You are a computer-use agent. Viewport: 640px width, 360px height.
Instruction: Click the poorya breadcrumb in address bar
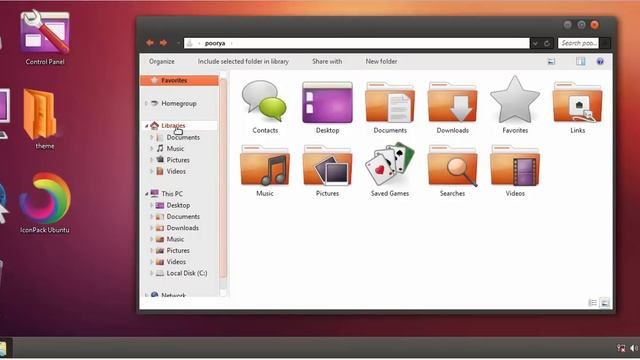tap(215, 43)
